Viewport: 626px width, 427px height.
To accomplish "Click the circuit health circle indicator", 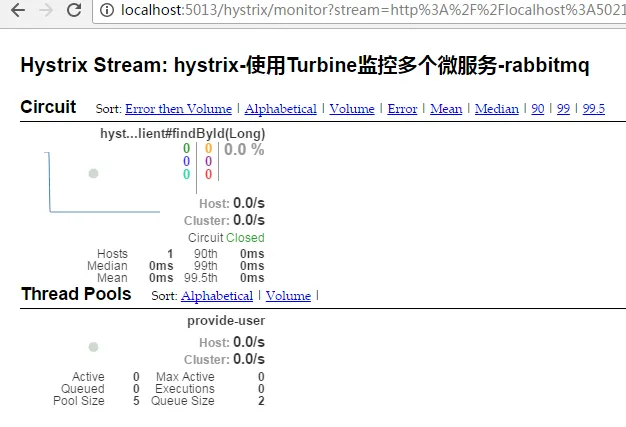I will pos(93,174).
